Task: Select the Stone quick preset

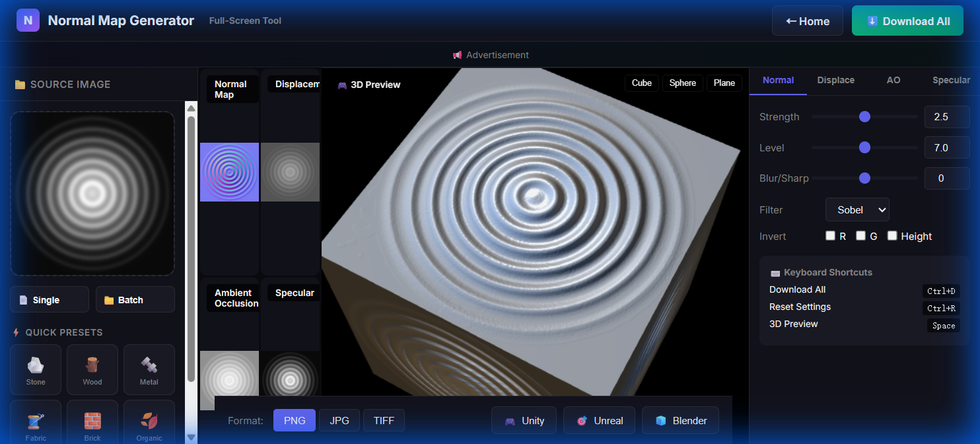Action: [x=35, y=369]
